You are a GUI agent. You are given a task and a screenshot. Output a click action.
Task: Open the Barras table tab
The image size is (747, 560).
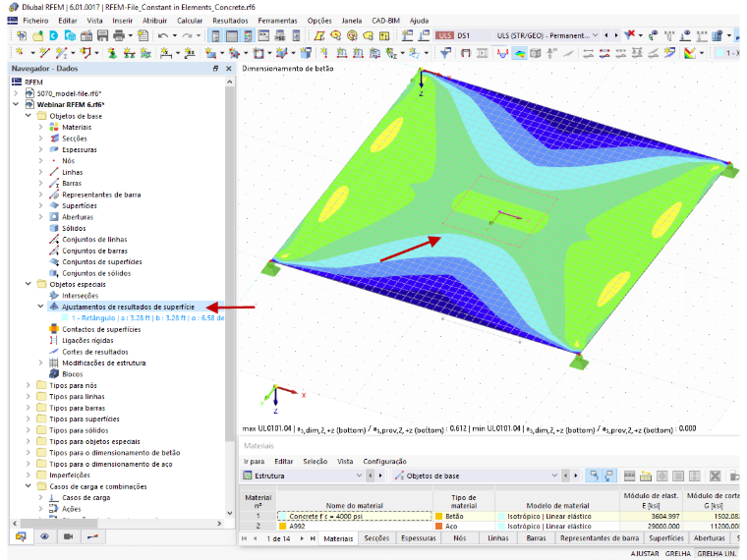pos(536,538)
